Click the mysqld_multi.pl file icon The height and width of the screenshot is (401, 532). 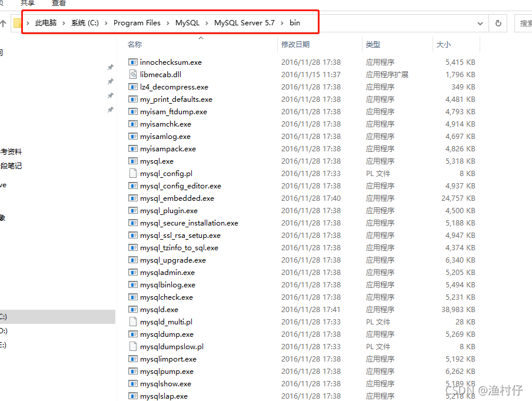click(x=132, y=322)
